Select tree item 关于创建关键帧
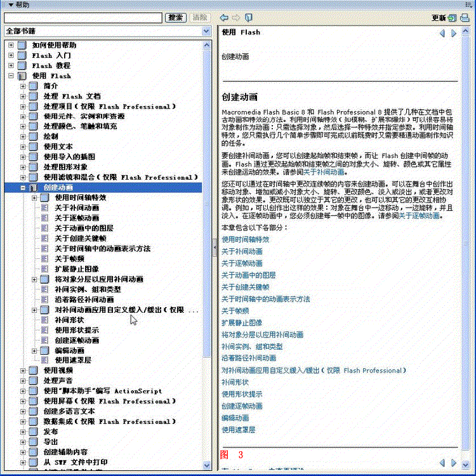The image size is (476, 476). (x=81, y=238)
